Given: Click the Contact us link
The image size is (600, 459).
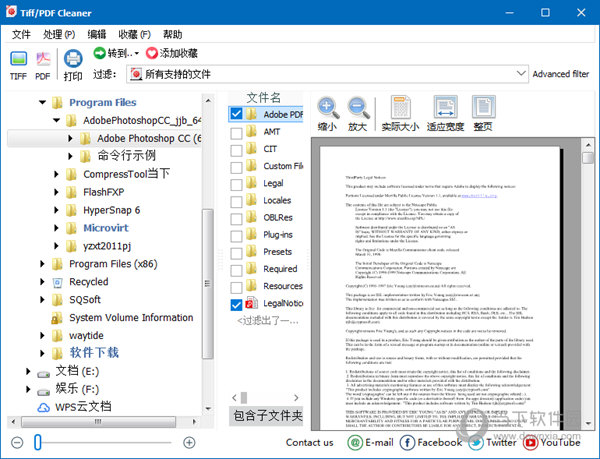Looking at the screenshot, I should click(310, 443).
